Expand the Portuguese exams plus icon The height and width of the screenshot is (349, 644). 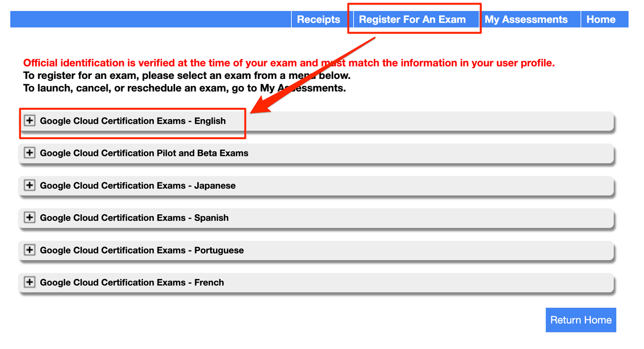click(x=30, y=250)
